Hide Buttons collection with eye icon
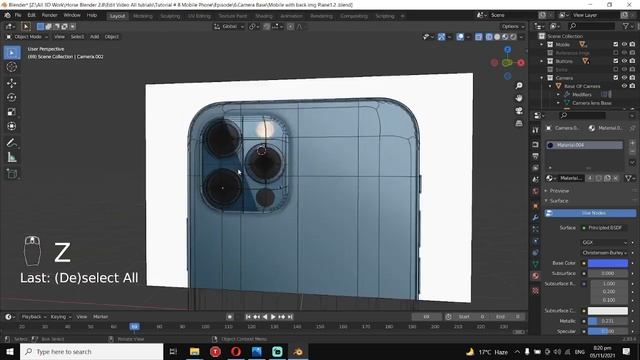This screenshot has height=360, width=640. tap(624, 61)
